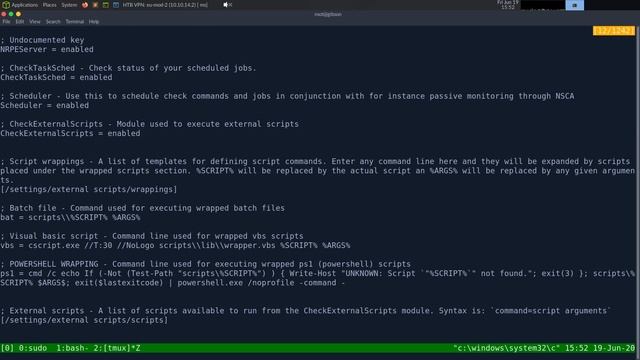The height and width of the screenshot is (360, 640).
Task: Click the 'powershell.exe /noprofile -command -' text
Action: pyautogui.click(x=261, y=283)
